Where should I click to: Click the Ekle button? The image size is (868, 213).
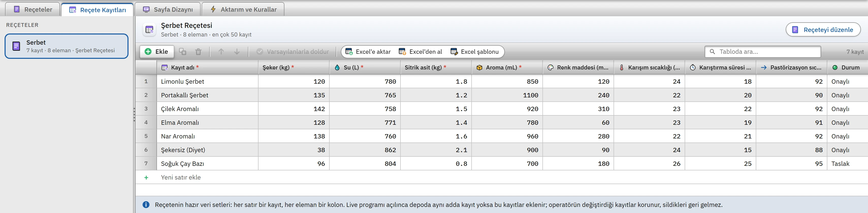pyautogui.click(x=157, y=51)
